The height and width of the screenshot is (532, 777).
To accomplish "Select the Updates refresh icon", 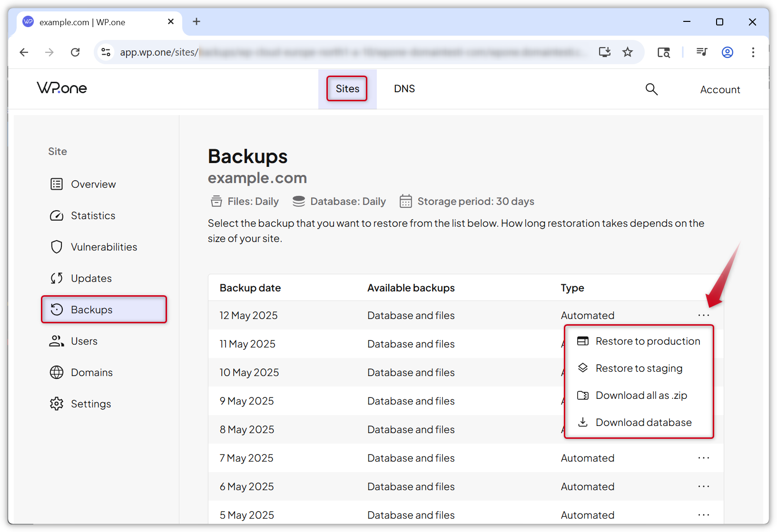I will pyautogui.click(x=57, y=278).
